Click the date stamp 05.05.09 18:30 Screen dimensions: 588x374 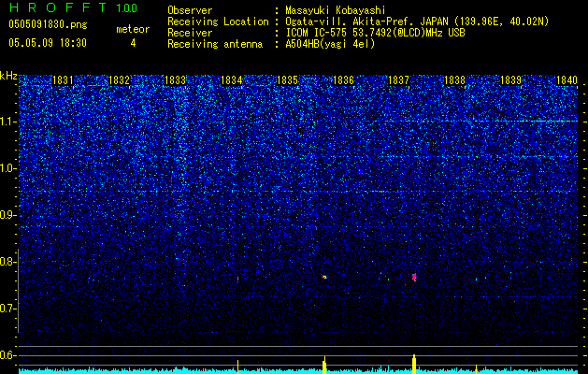48,43
